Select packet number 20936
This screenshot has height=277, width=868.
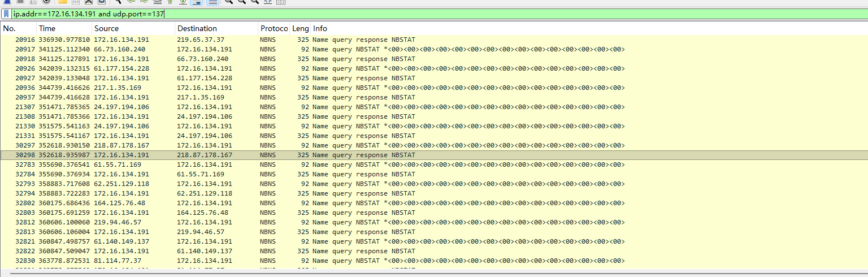[x=25, y=88]
